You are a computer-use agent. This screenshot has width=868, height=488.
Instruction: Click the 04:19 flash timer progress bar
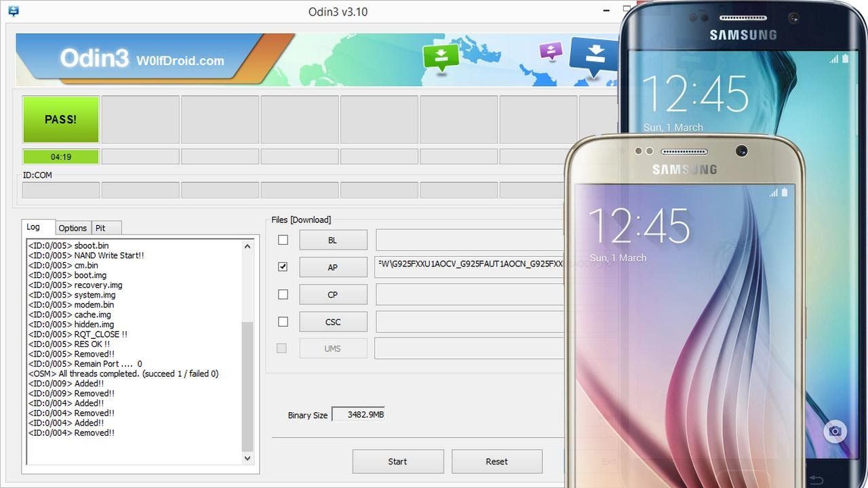tap(60, 157)
